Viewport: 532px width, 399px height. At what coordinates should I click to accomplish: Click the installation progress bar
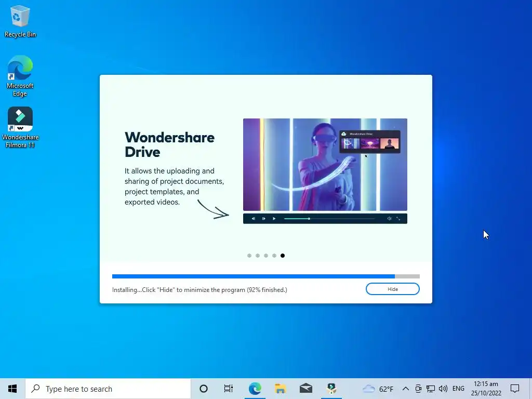265,276
